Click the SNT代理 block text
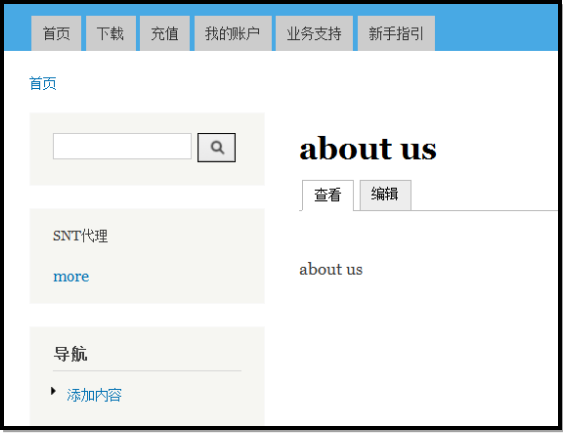Image resolution: width=564 pixels, height=434 pixels. tap(80, 236)
